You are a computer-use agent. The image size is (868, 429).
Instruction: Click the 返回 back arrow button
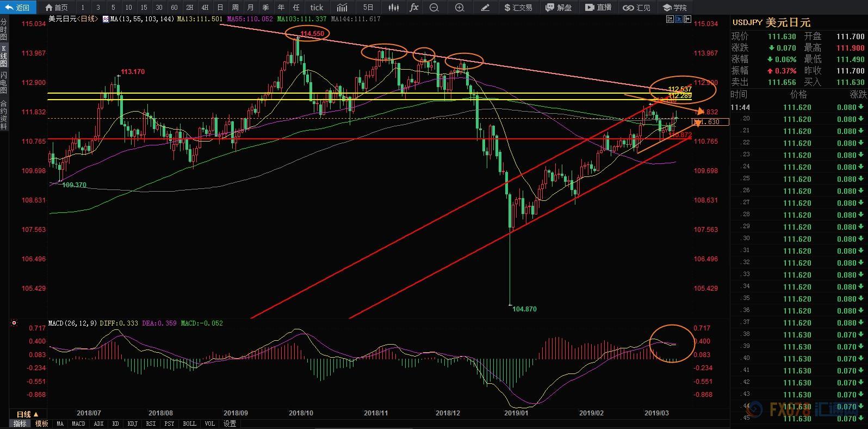click(18, 7)
